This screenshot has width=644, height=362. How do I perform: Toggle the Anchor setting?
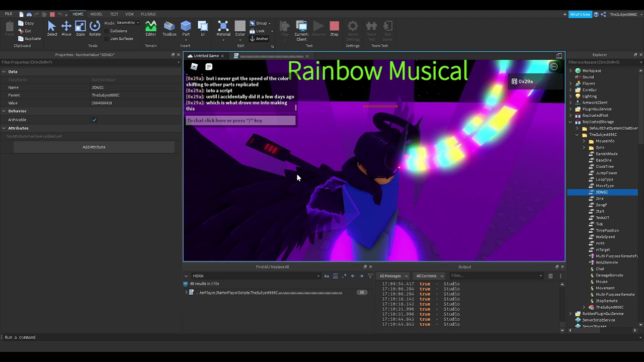[x=259, y=39]
